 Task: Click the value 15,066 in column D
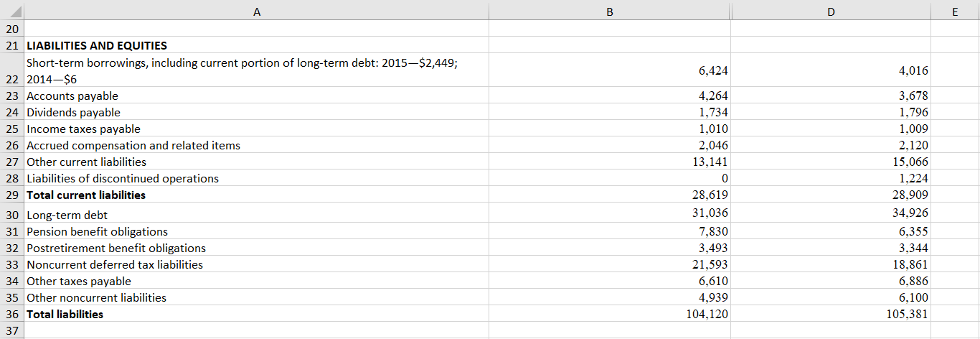click(910, 162)
